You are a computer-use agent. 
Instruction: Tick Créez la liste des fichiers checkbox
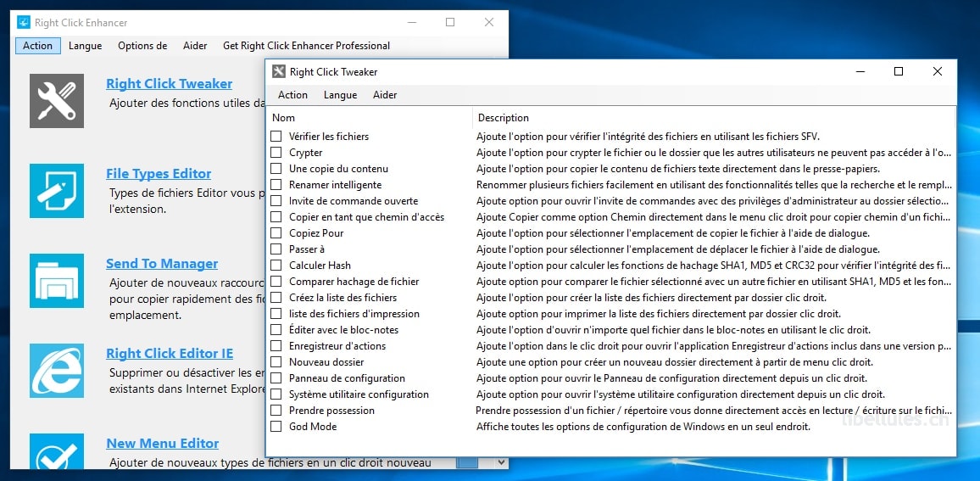pos(276,297)
